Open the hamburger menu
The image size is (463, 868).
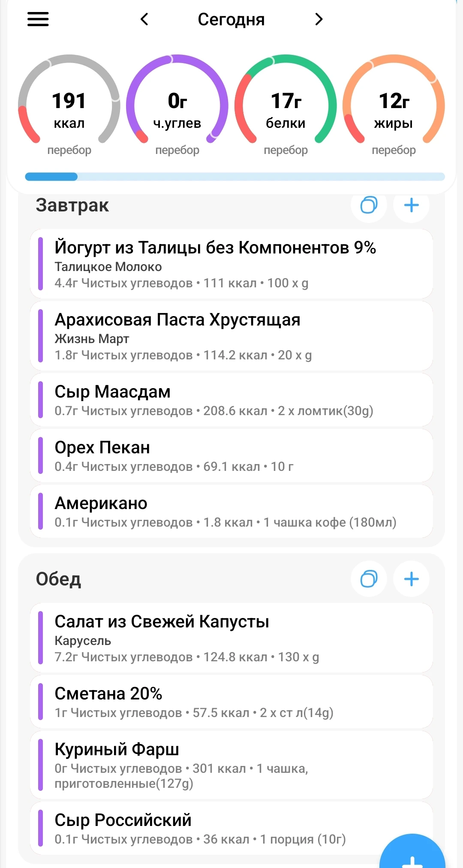[x=38, y=19]
